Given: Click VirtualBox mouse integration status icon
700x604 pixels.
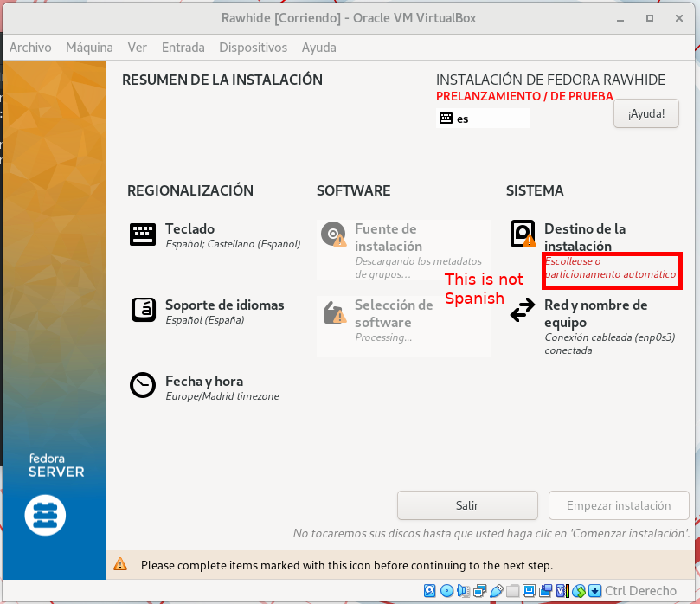Looking at the screenshot, I should tap(579, 591).
